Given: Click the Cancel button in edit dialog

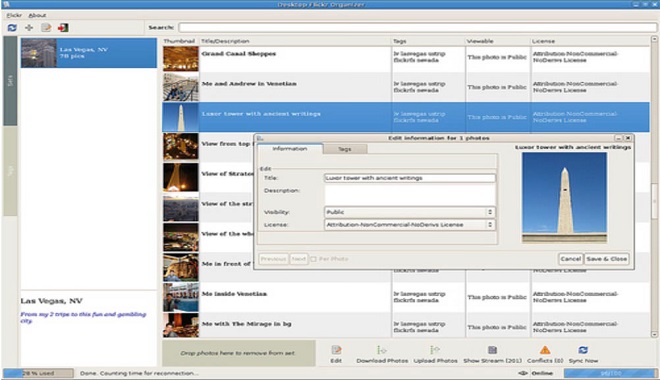Looking at the screenshot, I should coord(570,259).
